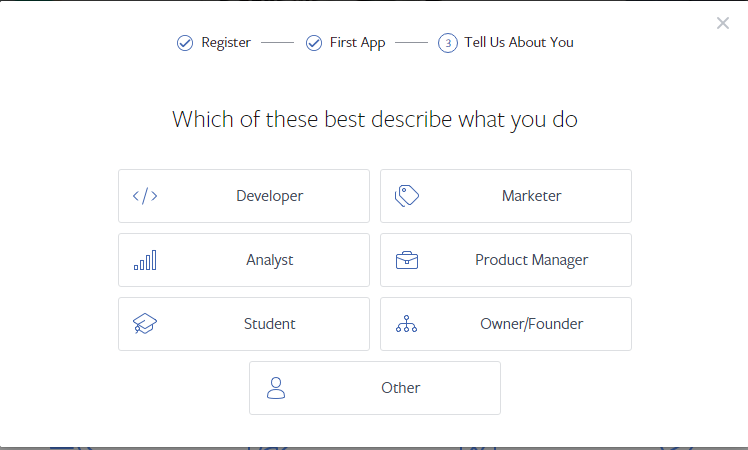
Task: Click the graduation cap Student icon
Action: [145, 324]
